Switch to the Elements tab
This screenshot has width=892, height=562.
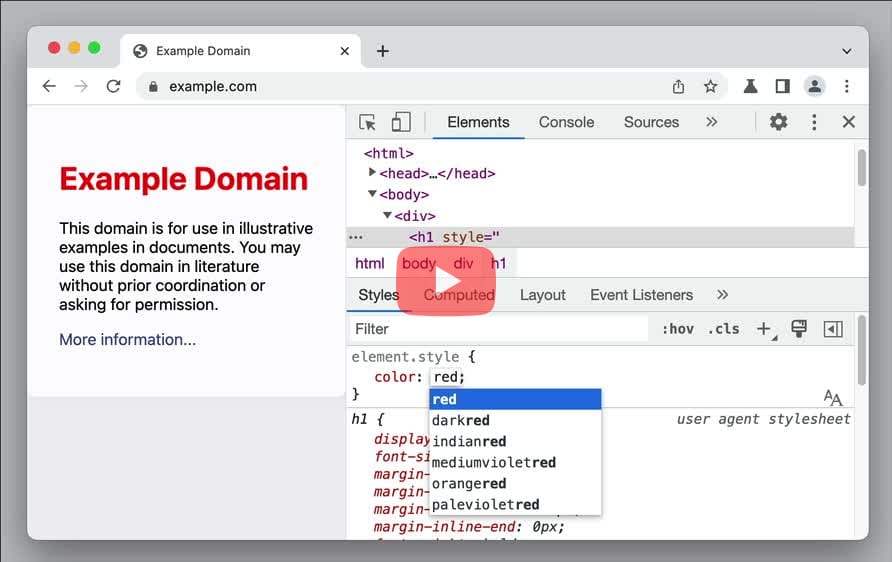tap(478, 122)
